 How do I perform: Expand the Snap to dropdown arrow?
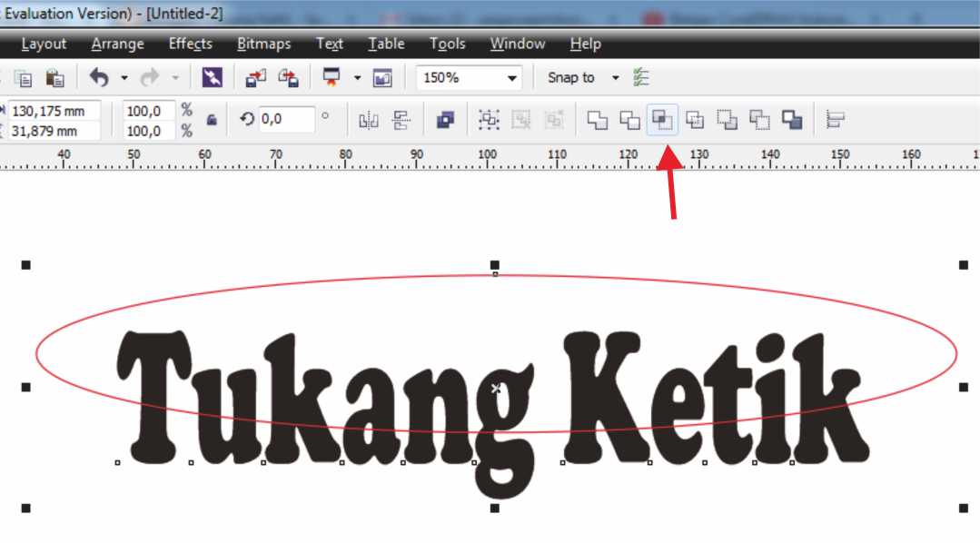tap(615, 78)
